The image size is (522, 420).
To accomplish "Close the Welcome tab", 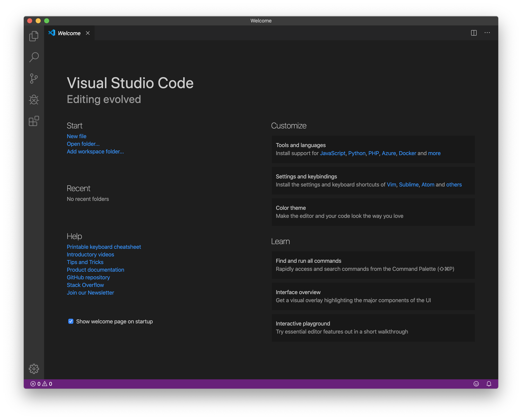I will [88, 33].
